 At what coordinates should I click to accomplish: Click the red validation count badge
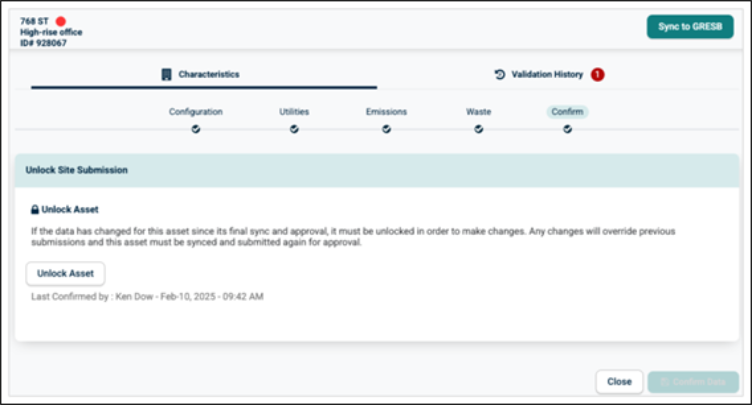[597, 74]
